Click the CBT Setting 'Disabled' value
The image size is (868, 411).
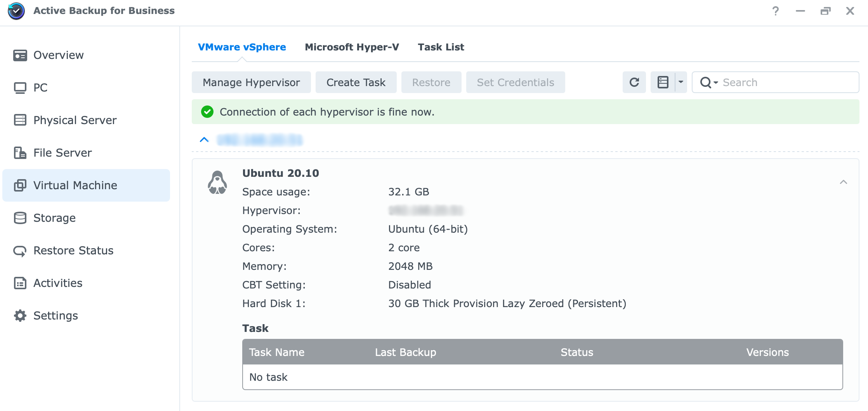coord(410,285)
